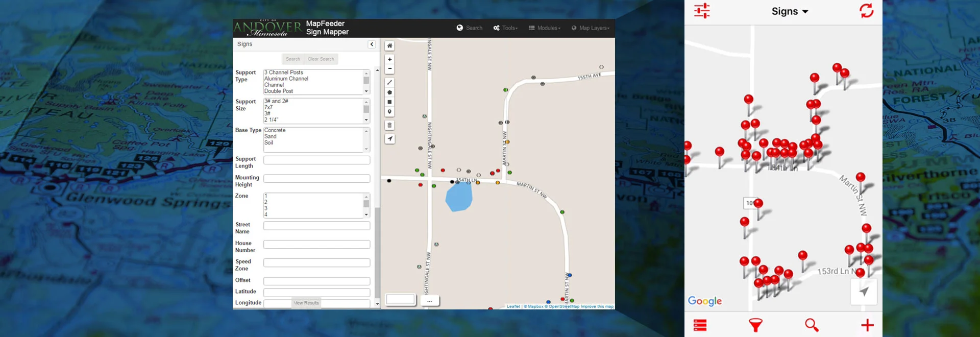Viewport: 980px width, 337px height.
Task: Click scroll-down arrow of Signs panel scrollbar
Action: click(x=378, y=304)
